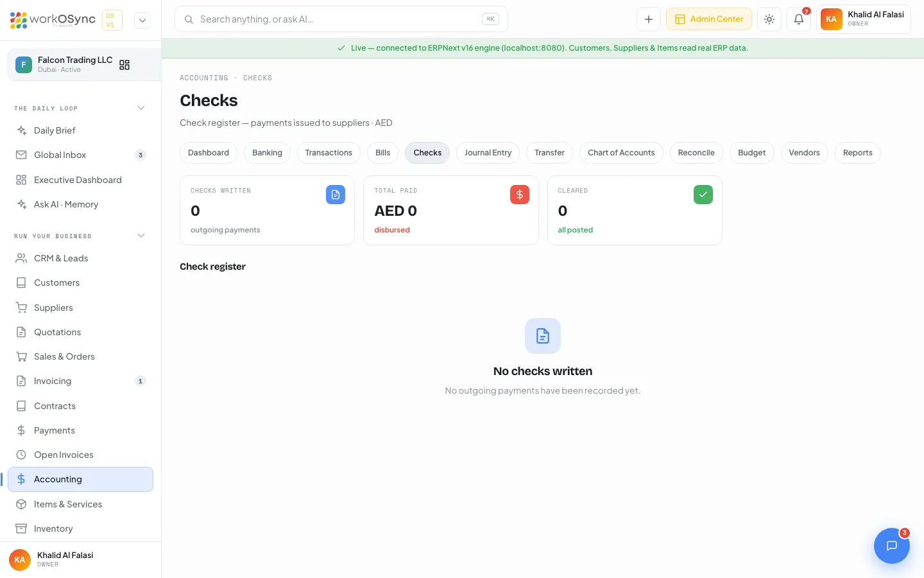Open CRM & Leads
This screenshot has width=924, height=578.
click(81, 258)
